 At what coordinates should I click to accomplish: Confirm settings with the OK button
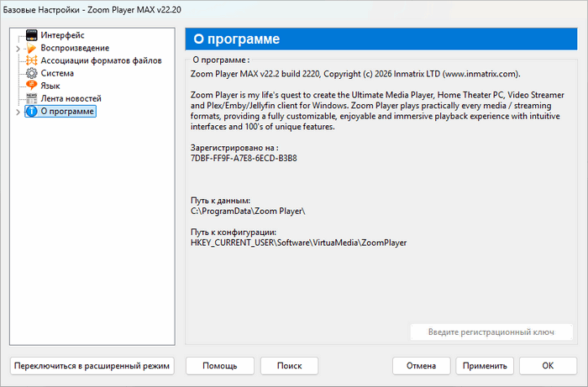point(548,366)
